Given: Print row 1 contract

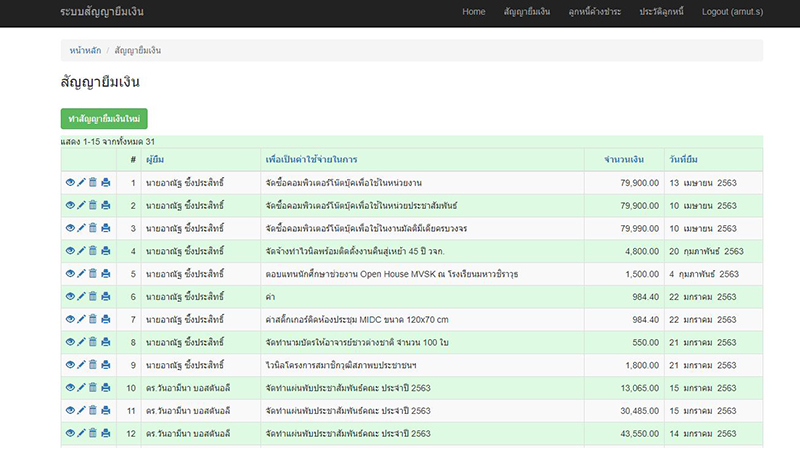Looking at the screenshot, I should [106, 182].
